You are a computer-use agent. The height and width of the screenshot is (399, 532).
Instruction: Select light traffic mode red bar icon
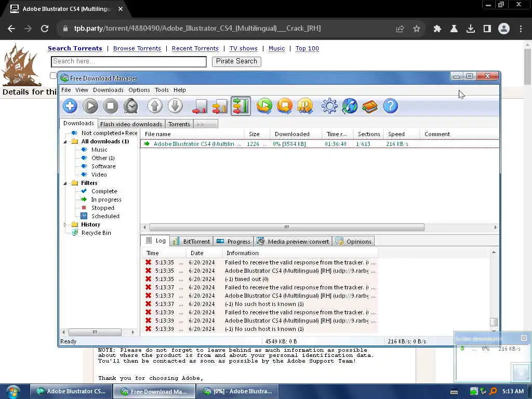[x=199, y=106]
